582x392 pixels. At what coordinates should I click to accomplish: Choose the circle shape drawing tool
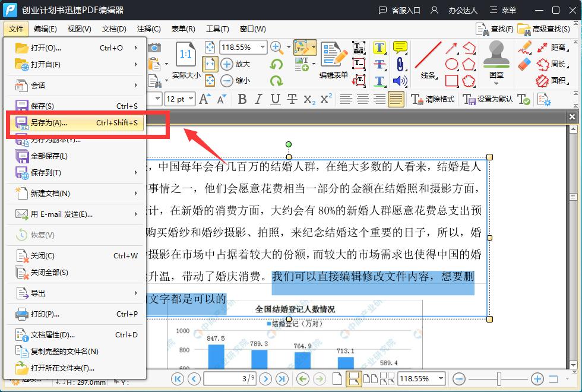[452, 63]
